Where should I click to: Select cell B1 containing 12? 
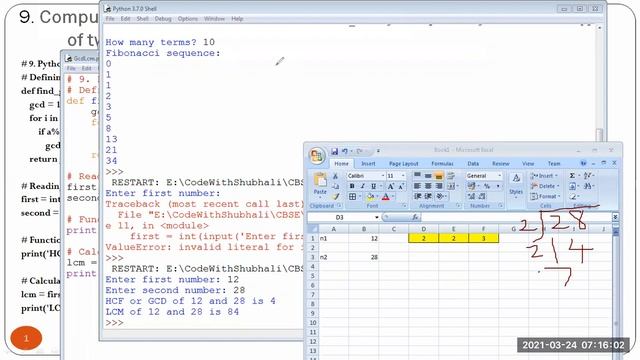coord(364,238)
